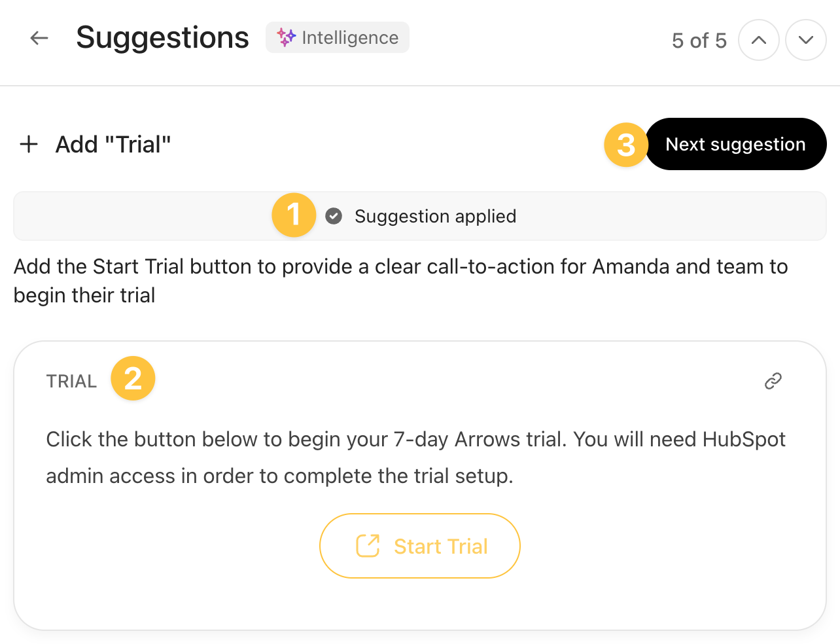This screenshot has width=840, height=644.
Task: Select the Intelligence badge label
Action: point(350,38)
